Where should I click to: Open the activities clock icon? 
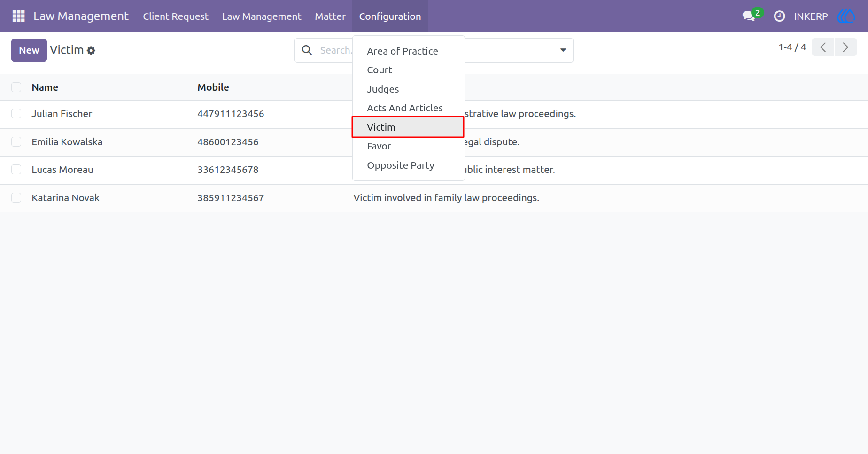point(779,16)
